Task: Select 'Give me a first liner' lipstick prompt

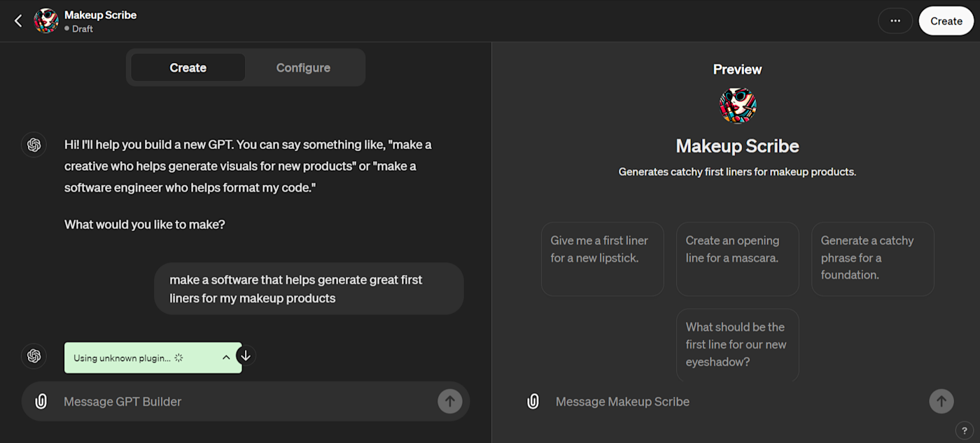Action: tap(602, 258)
